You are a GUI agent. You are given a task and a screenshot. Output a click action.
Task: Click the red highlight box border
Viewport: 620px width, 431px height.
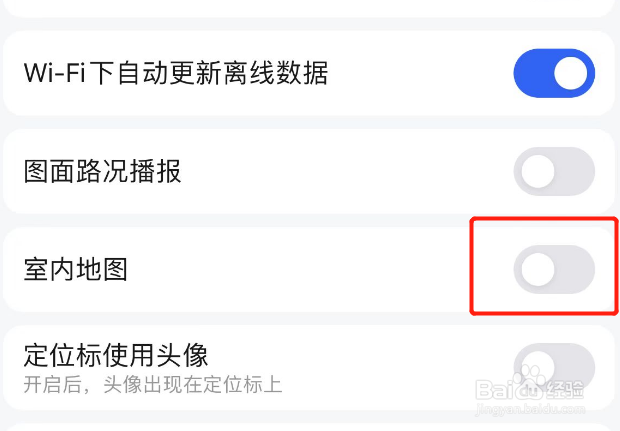(472, 265)
